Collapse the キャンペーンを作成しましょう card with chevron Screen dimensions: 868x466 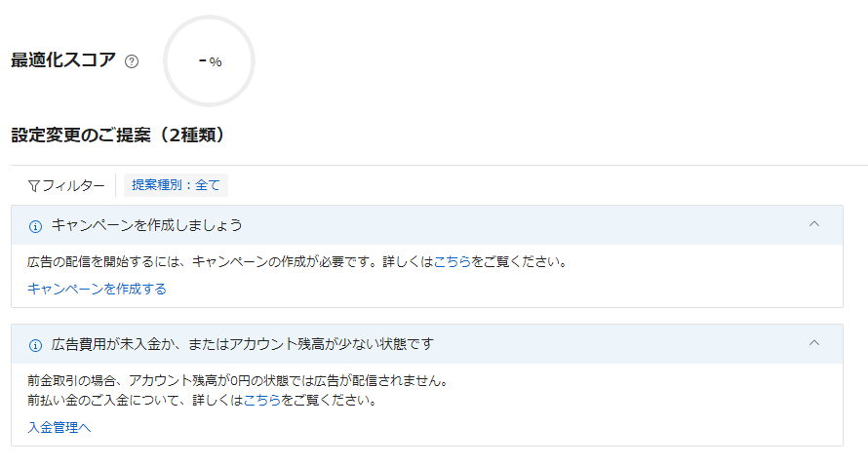tap(813, 224)
